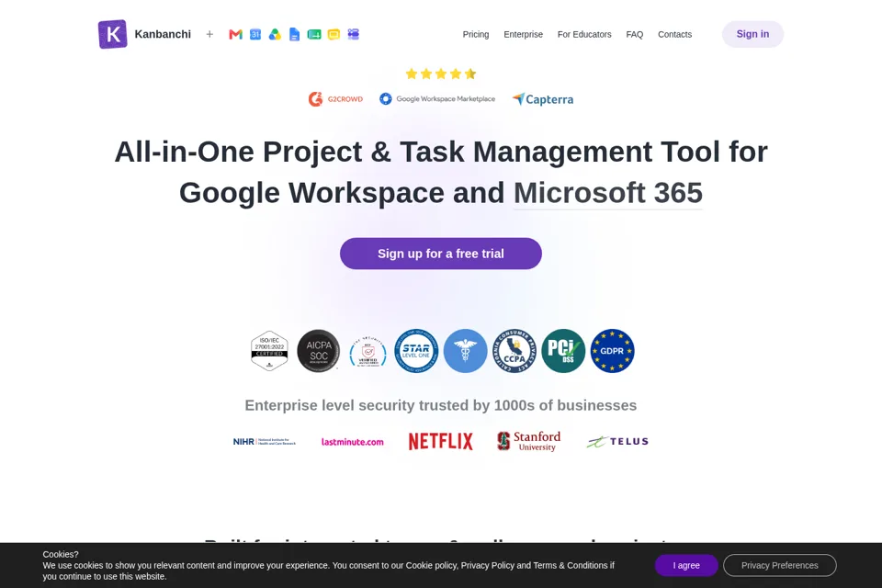Click the Google Workspace Marketplace logo

pos(437,99)
